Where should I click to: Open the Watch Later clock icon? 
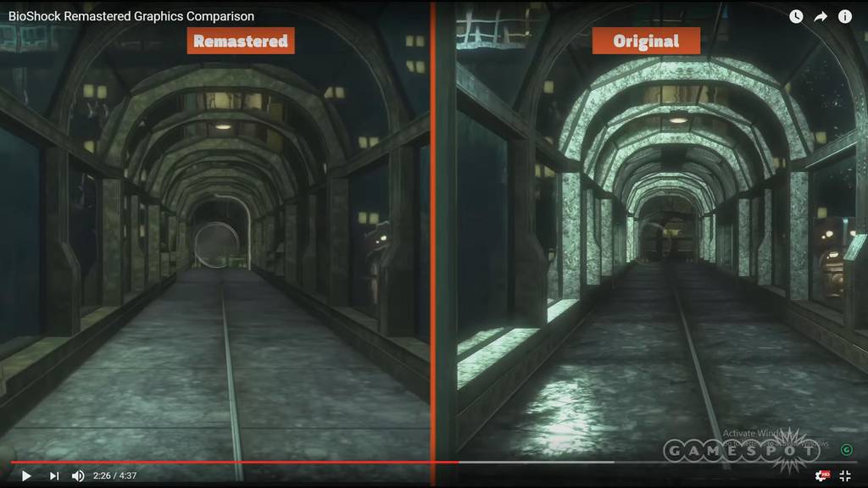point(796,17)
